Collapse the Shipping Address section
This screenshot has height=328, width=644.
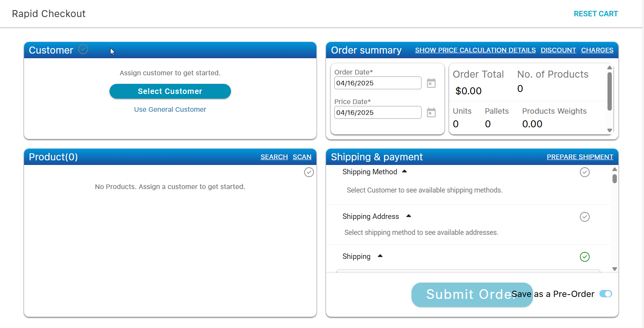[408, 216]
